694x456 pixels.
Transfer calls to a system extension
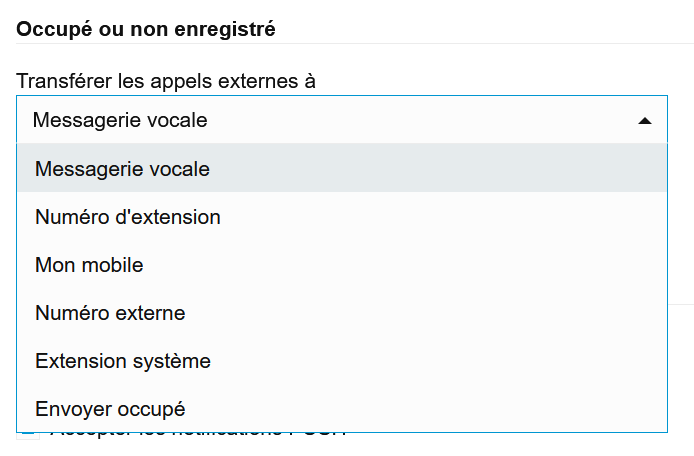(122, 361)
